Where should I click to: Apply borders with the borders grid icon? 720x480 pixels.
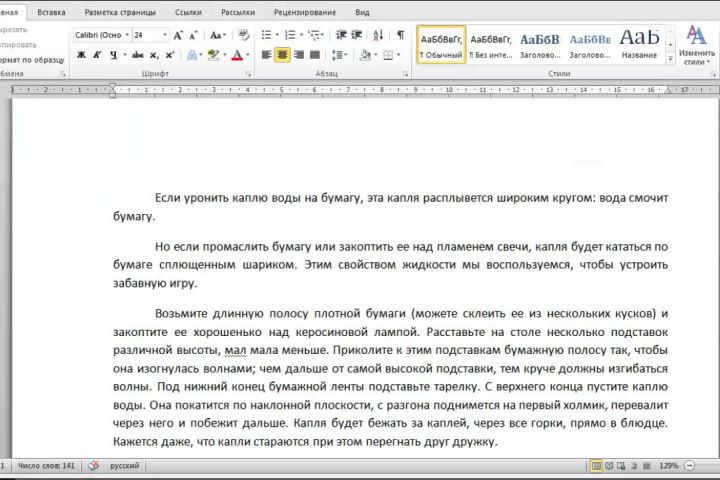click(388, 55)
